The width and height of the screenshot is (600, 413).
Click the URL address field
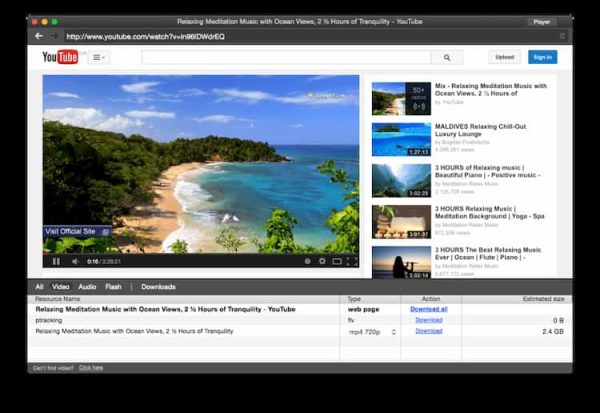[x=310, y=36]
